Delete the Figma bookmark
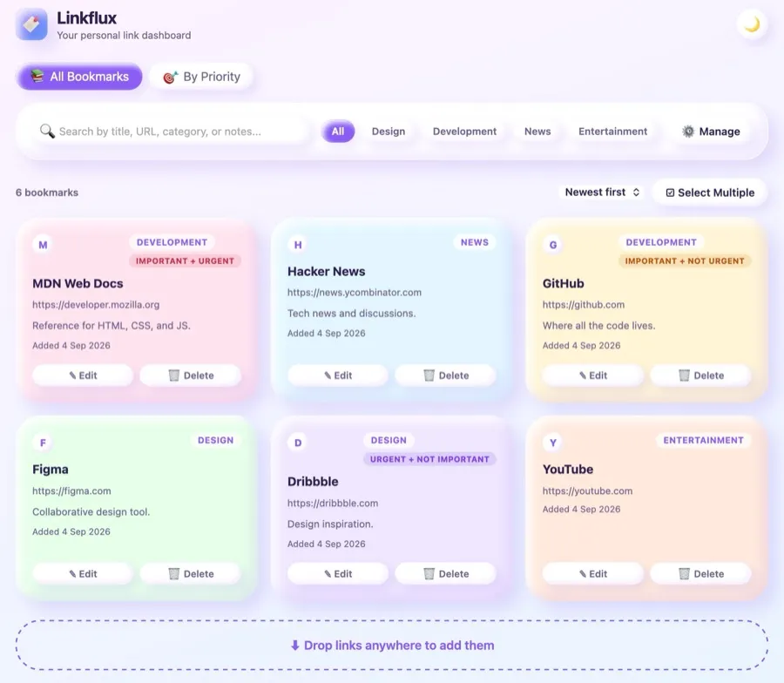 [x=191, y=574]
